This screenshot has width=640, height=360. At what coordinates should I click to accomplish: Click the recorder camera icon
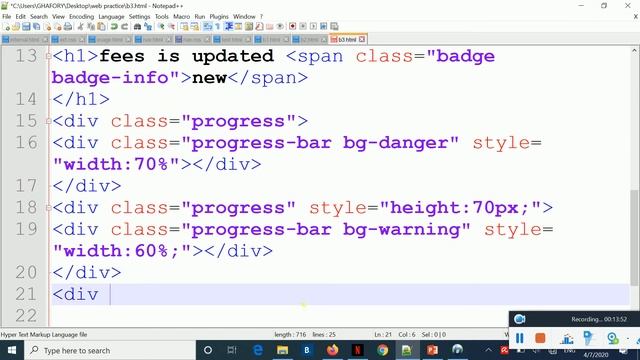(519, 319)
